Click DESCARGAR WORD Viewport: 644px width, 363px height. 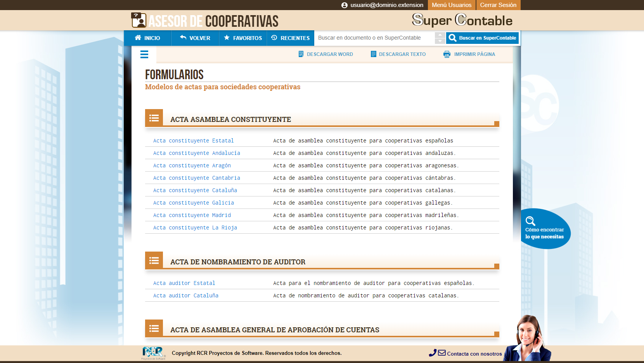(x=326, y=54)
